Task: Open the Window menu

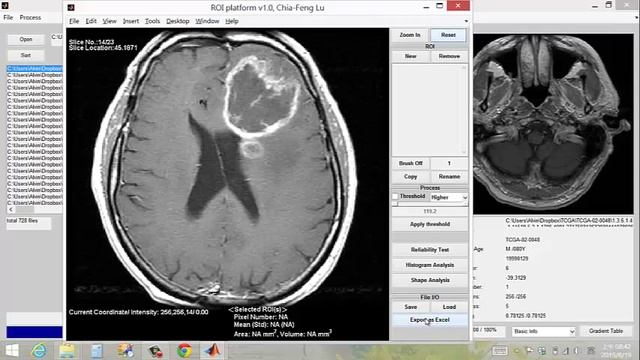Action: (x=207, y=21)
